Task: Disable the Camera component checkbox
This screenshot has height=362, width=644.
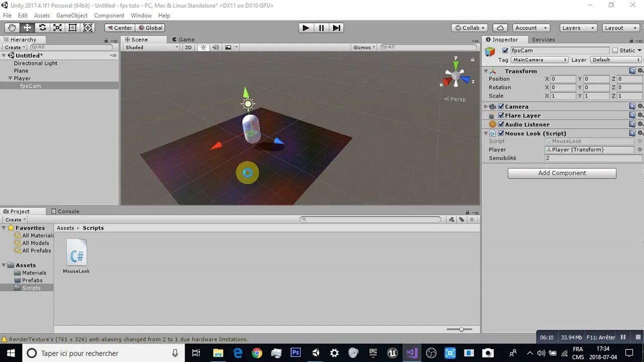Action: pyautogui.click(x=501, y=107)
